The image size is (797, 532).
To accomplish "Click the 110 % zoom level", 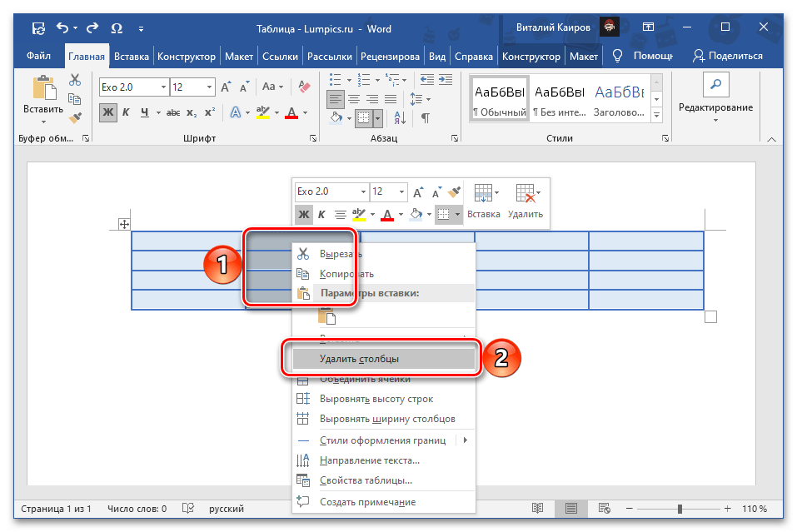I will pos(755,509).
